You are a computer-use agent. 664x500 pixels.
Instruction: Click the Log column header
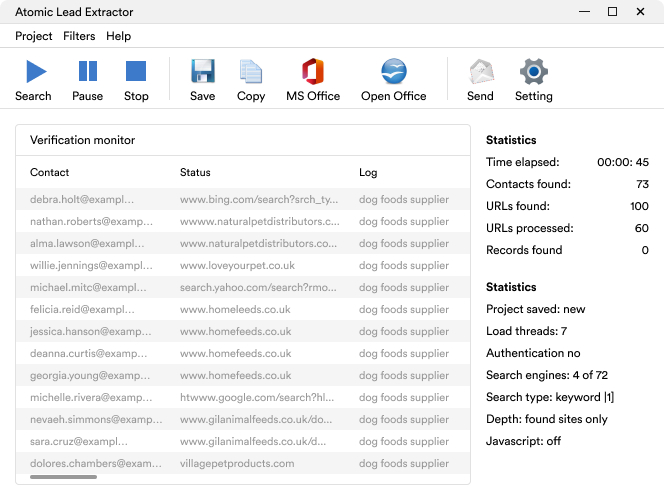(368, 173)
